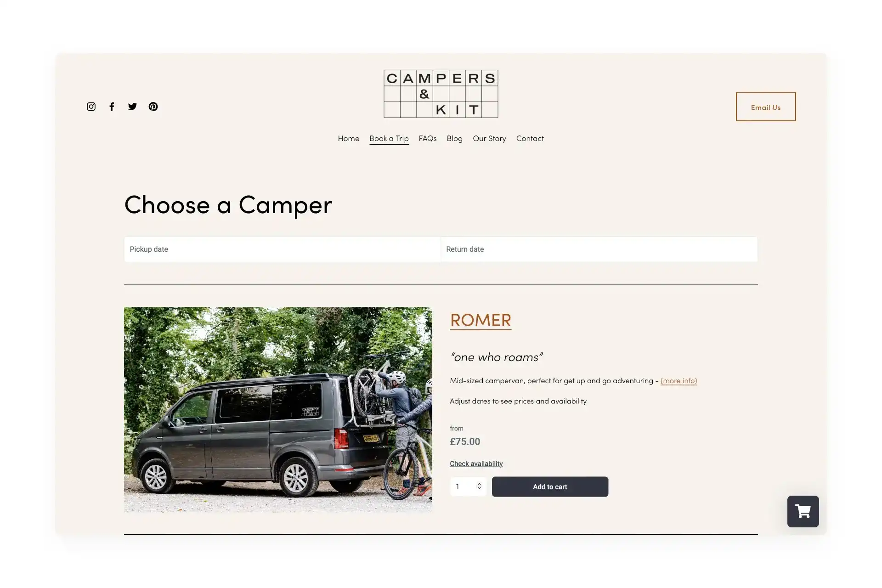Click the Email Us button icon

pos(765,106)
